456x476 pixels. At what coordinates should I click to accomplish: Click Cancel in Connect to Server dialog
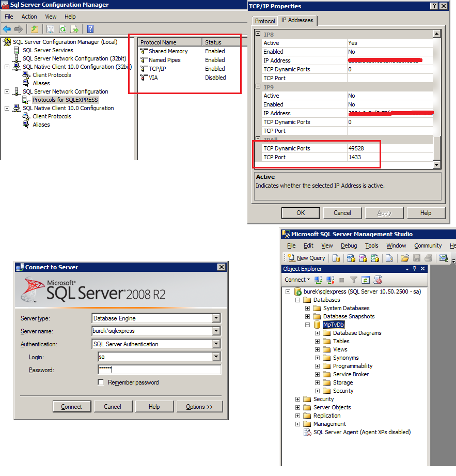(x=113, y=406)
